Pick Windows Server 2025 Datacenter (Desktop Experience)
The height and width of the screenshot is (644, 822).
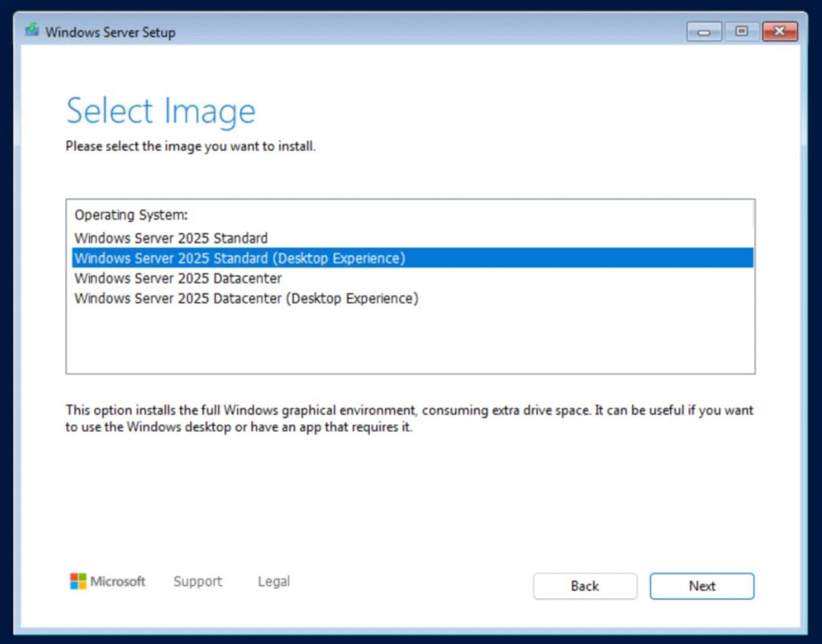coord(246,298)
